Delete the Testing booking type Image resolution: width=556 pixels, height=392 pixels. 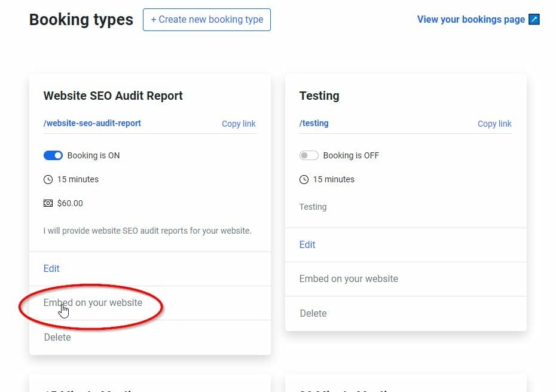[313, 313]
